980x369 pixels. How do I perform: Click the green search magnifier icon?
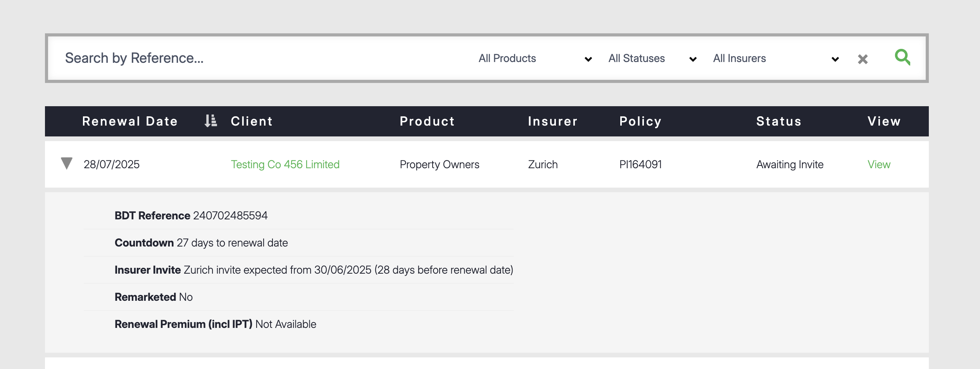pyautogui.click(x=902, y=57)
